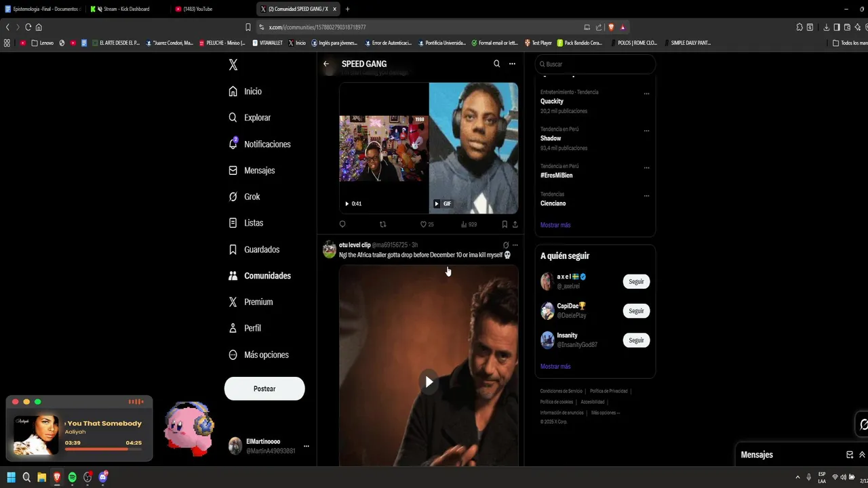
Task: Open options for Cienciano trend
Action: pos(646,196)
